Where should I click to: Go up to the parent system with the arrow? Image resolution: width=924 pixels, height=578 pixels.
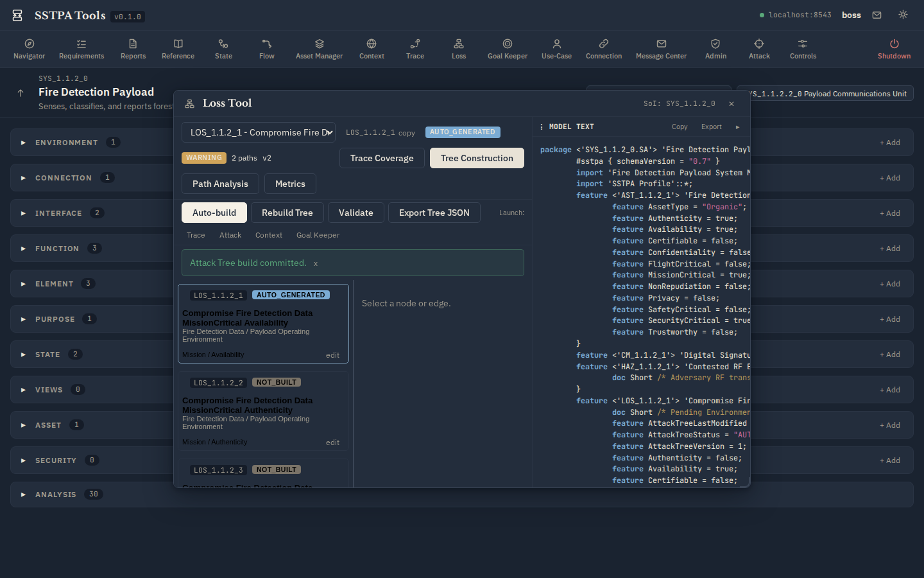tap(21, 93)
